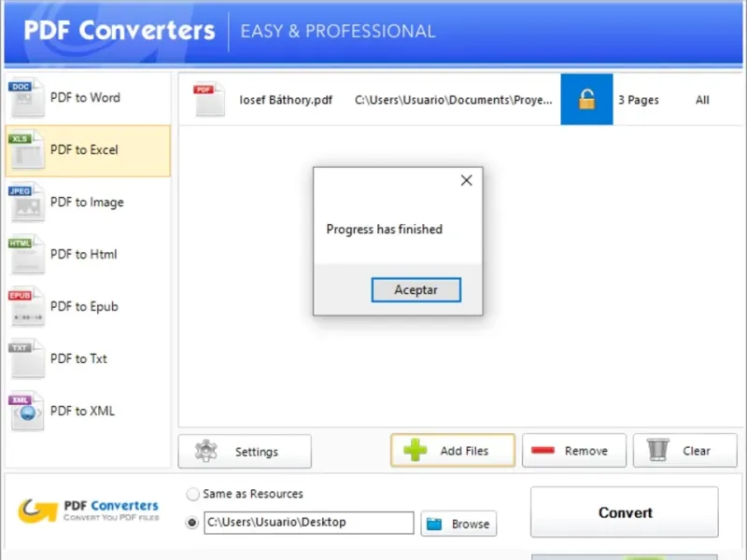Click Add Files text
Screen dimensions: 747x560
(x=464, y=451)
